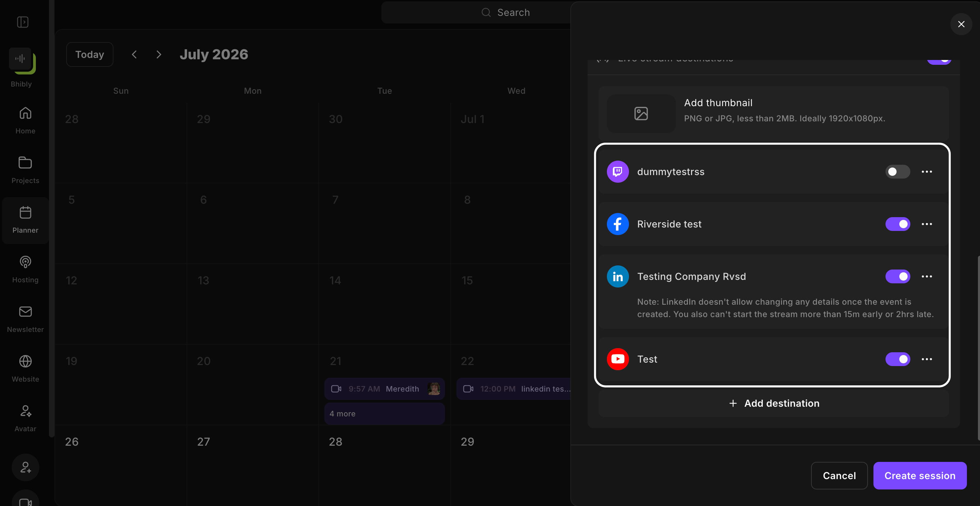Select the 14 date cell in calendar
980x506 pixels.
click(x=384, y=304)
